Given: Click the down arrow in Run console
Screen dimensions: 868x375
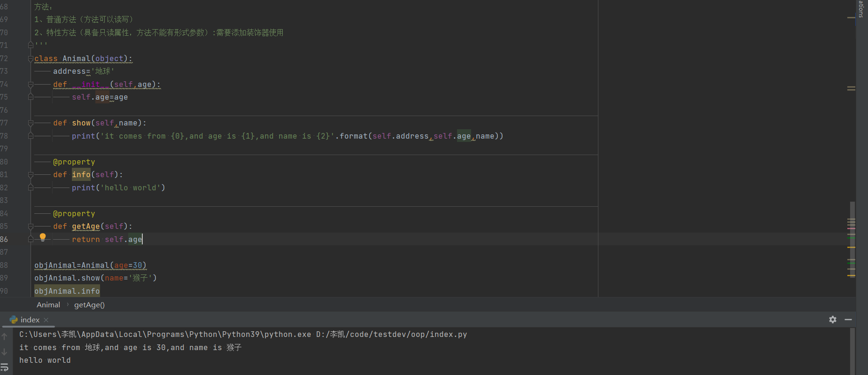Looking at the screenshot, I should coord(5,352).
